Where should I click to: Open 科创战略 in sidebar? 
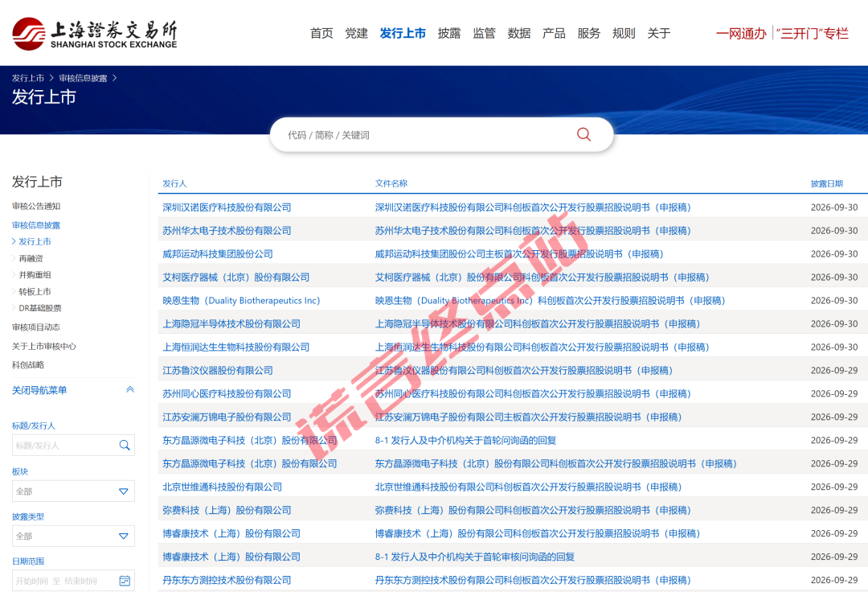[28, 365]
